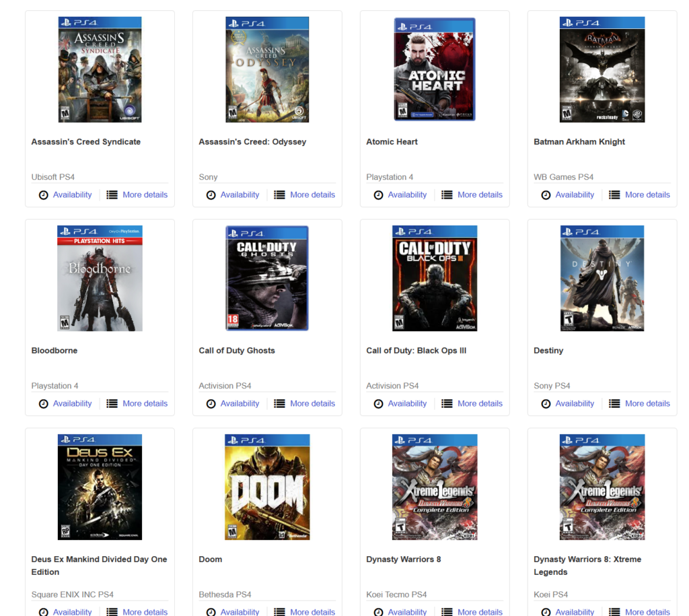Click the list icon under Atomic Heart
689x616 pixels.
coord(447,195)
